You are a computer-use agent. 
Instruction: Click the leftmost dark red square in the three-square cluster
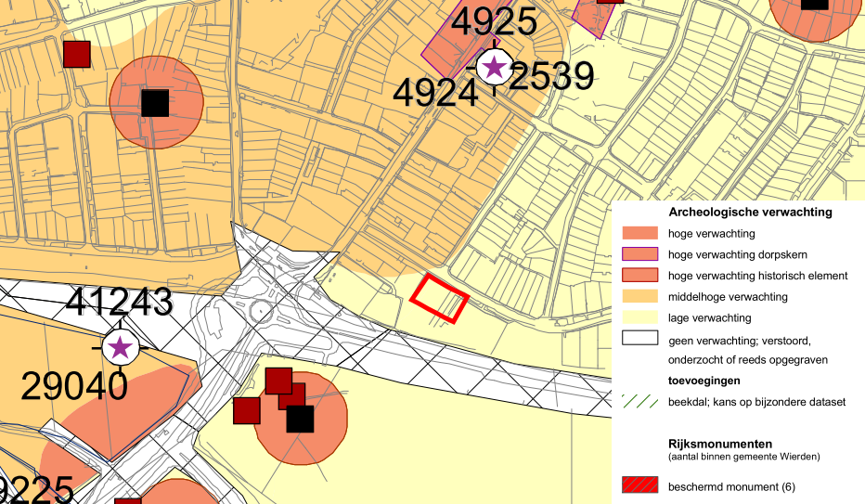tap(247, 411)
